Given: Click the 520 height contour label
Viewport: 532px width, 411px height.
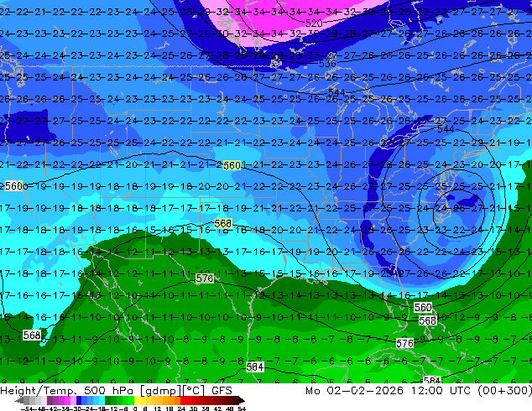Looking at the screenshot, I should pos(314,23).
